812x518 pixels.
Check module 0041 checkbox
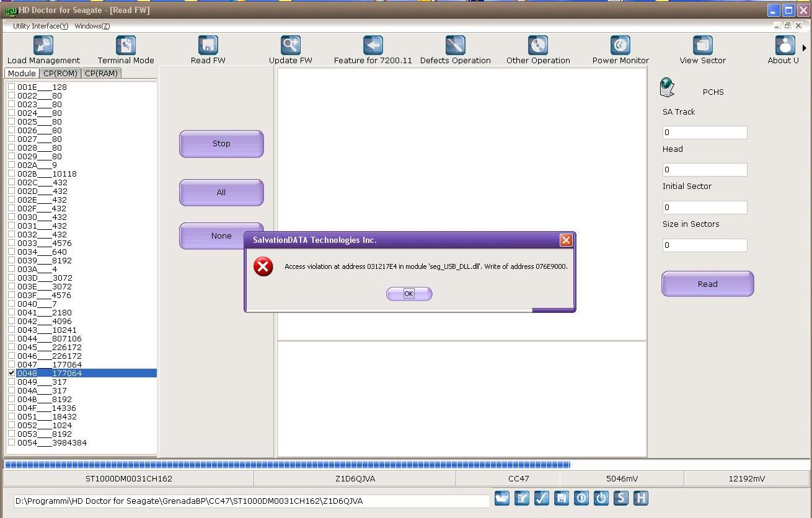11,312
